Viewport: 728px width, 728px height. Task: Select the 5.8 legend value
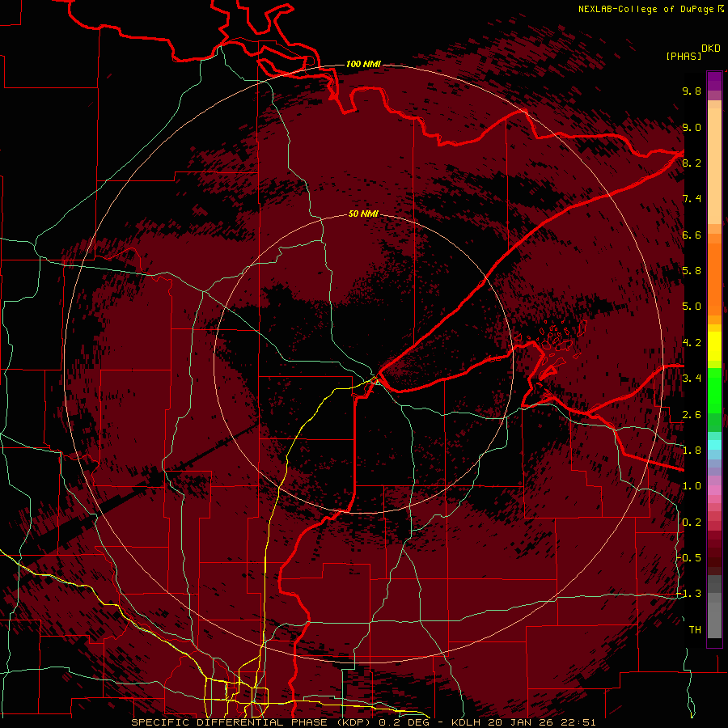click(x=692, y=271)
